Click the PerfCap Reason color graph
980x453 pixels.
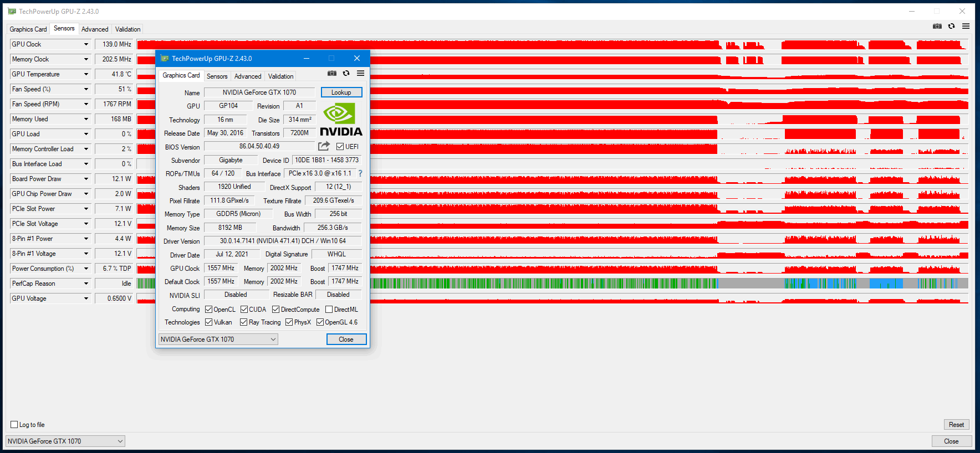553,284
